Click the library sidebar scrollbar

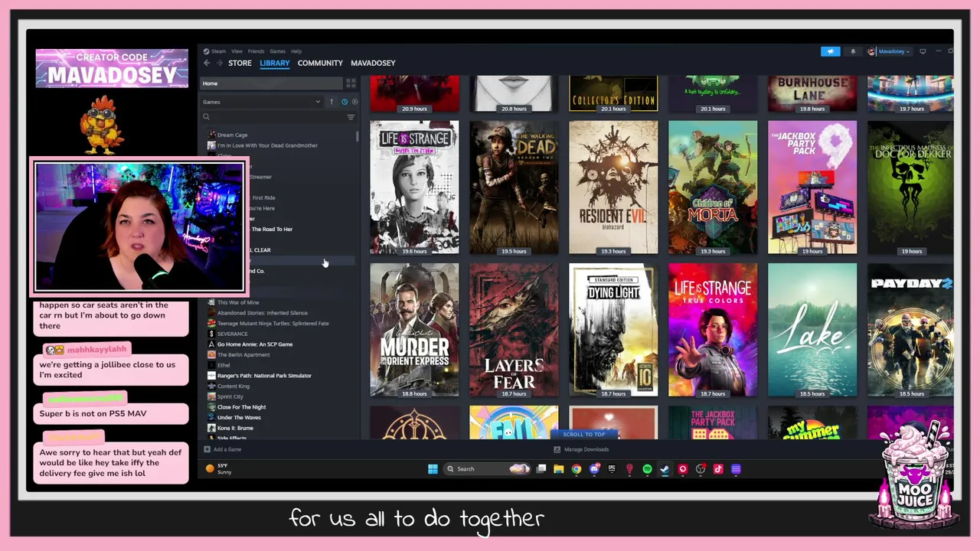tap(358, 136)
